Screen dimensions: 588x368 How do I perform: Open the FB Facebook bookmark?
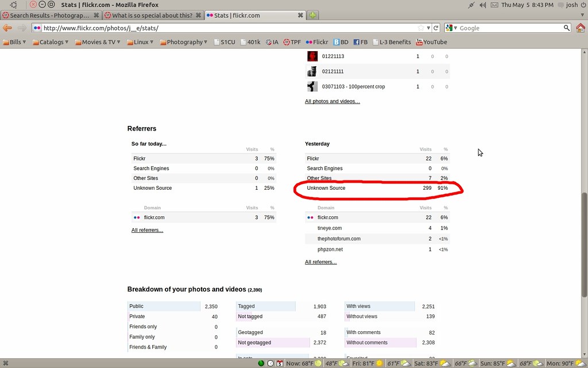(x=361, y=42)
